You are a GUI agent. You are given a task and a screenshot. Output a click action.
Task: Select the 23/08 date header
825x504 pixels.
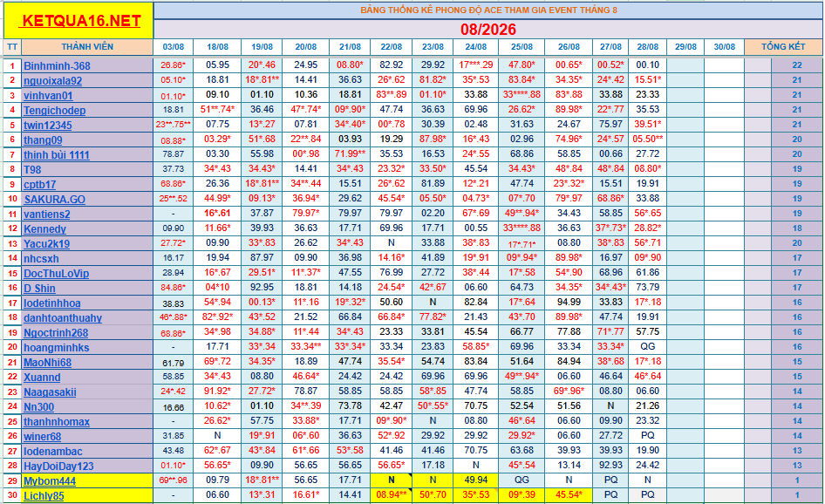point(433,47)
